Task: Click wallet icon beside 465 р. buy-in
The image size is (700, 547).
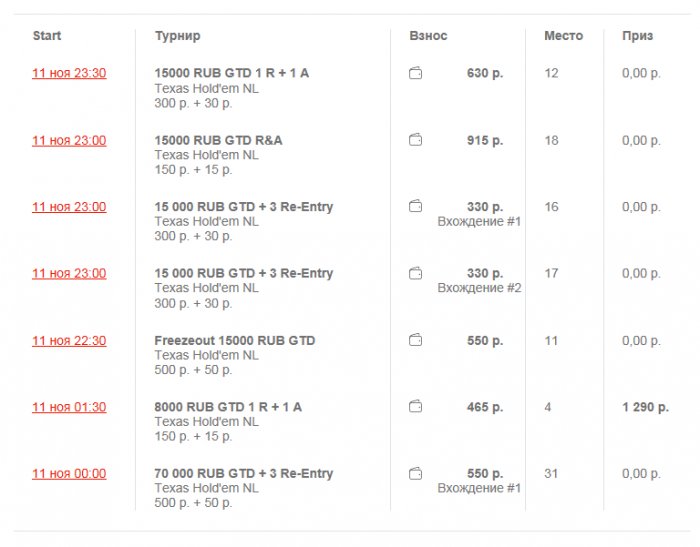Action: (416, 407)
